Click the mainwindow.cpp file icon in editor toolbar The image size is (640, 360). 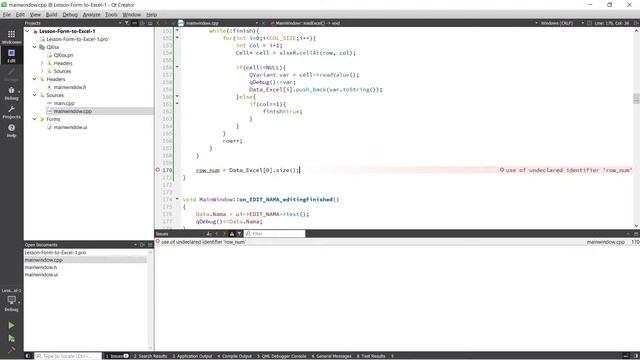tap(181, 23)
